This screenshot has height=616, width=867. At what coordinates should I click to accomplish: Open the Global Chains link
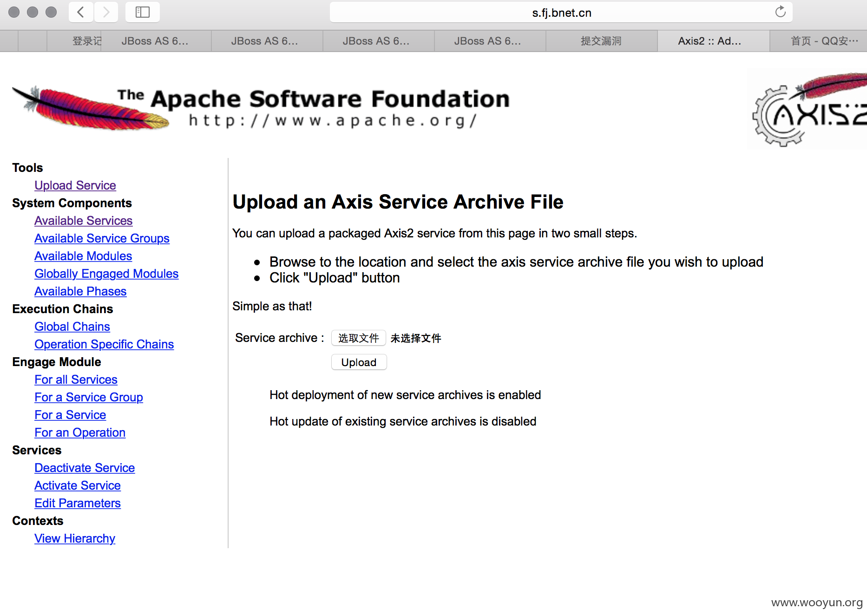pos(72,327)
